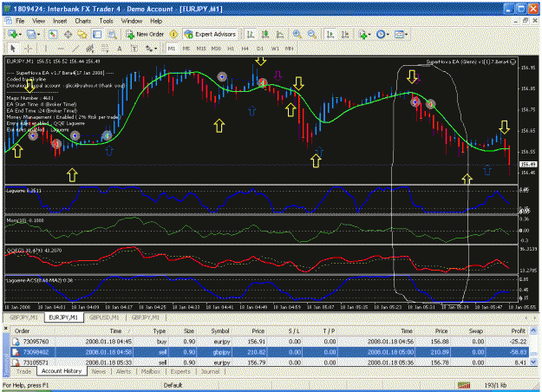Open the Alerts terminal tab
542x392 pixels.
(x=123, y=371)
